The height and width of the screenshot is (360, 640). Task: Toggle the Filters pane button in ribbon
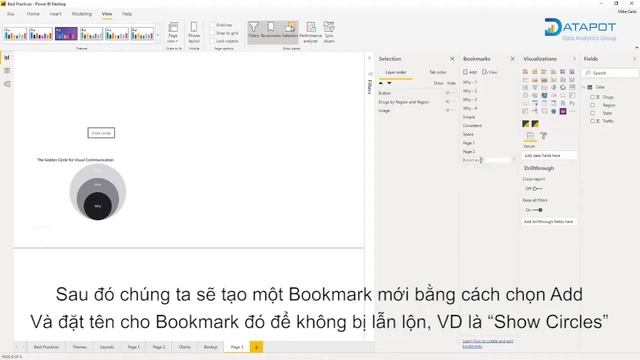[x=253, y=31]
